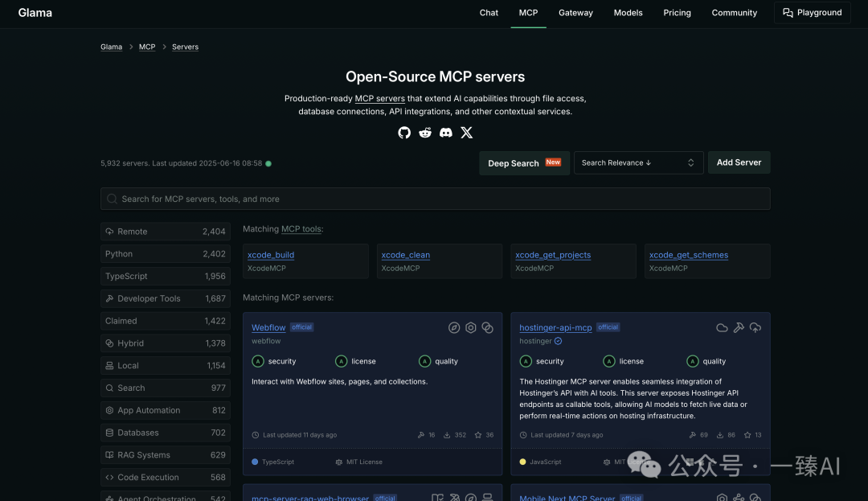Click the Add Server button
Viewport: 868px width, 501px height.
point(739,162)
